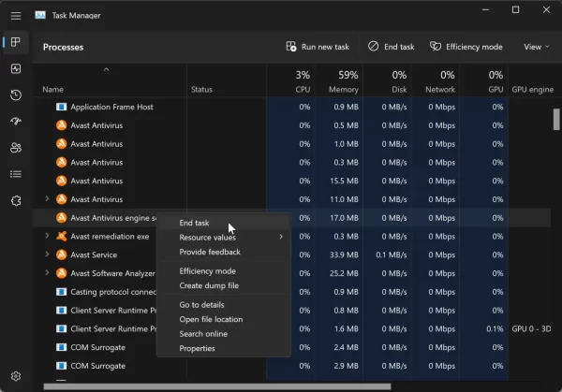Image resolution: width=562 pixels, height=392 pixels.
Task: Open the Services sidebar icon
Action: [16, 201]
